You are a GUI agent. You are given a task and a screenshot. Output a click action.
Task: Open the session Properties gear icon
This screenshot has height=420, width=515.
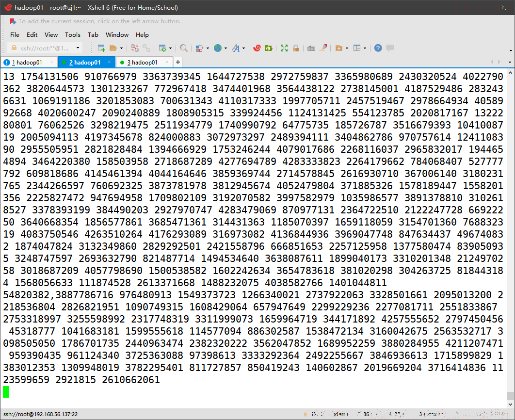(x=162, y=48)
